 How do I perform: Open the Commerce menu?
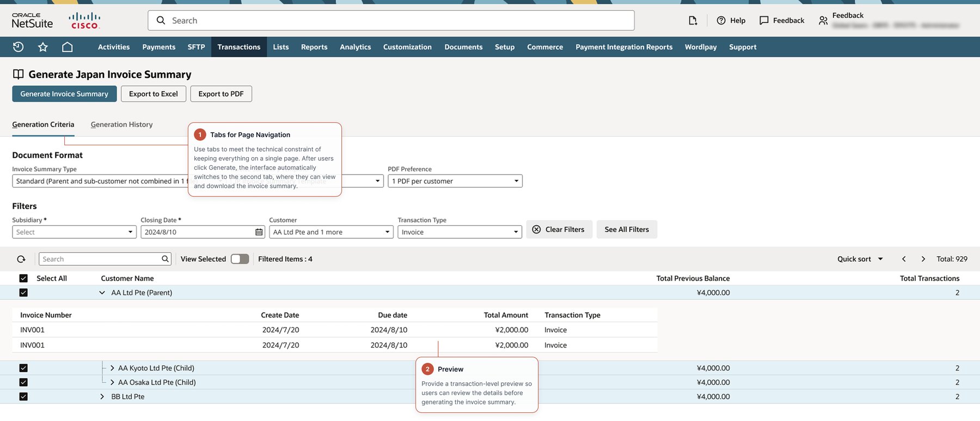point(545,47)
